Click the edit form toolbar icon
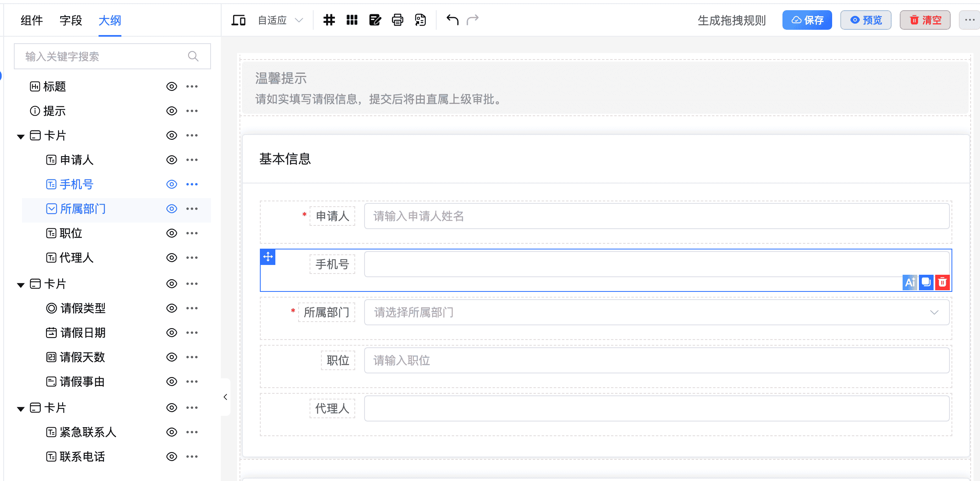The image size is (980, 481). 375,20
